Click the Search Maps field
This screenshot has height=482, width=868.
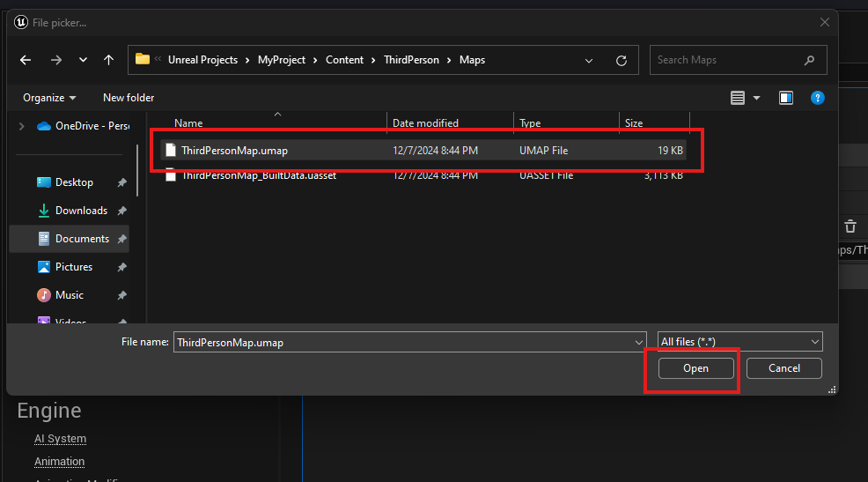click(726, 60)
